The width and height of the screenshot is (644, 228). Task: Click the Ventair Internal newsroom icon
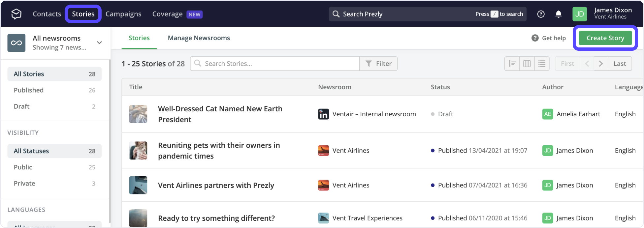point(323,114)
